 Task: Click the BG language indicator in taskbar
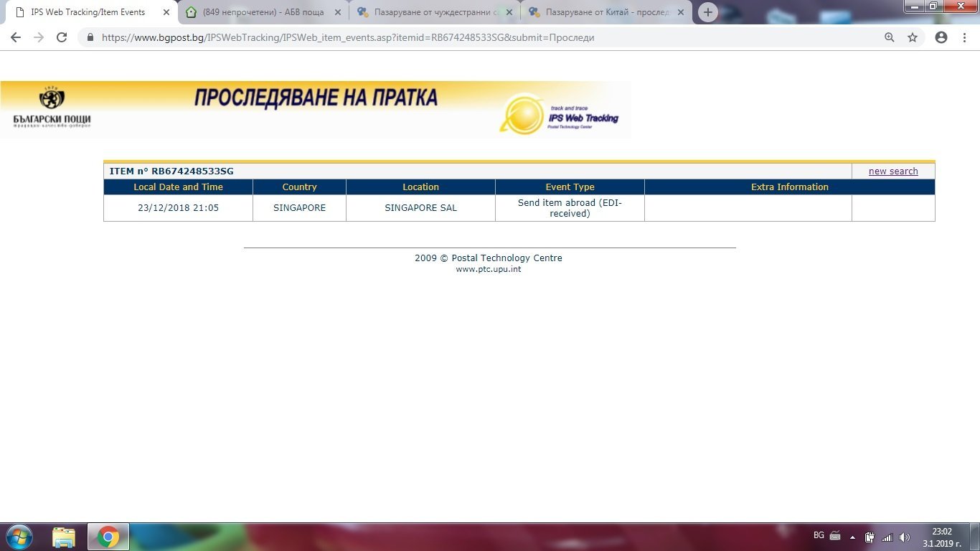point(819,535)
